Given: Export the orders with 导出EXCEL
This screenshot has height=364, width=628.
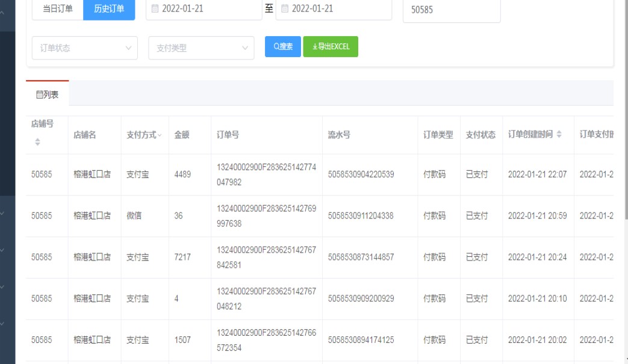Looking at the screenshot, I should (x=331, y=46).
